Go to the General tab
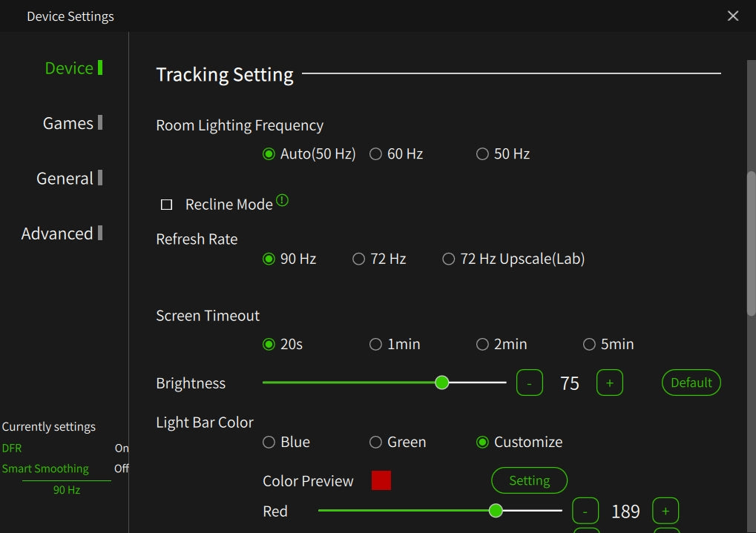 (x=65, y=179)
